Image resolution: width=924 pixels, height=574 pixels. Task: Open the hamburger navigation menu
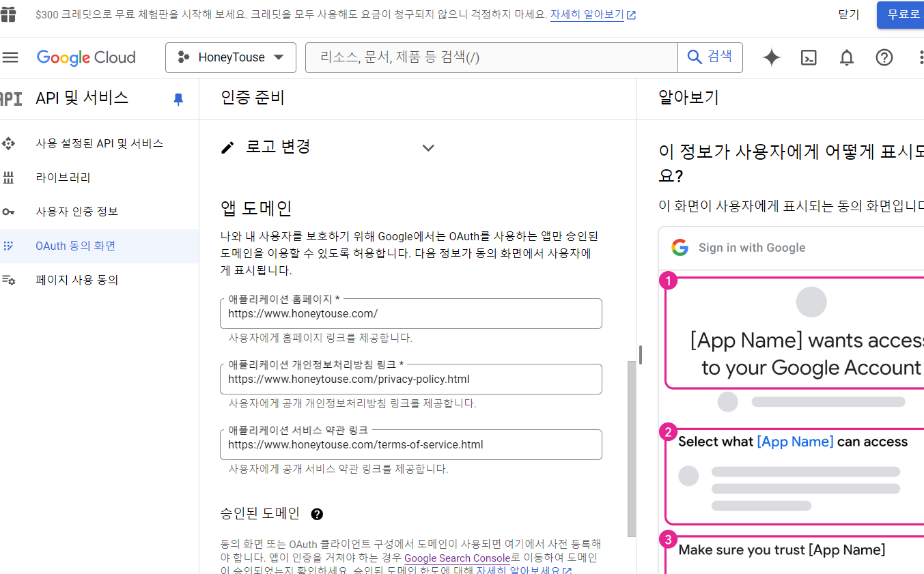click(x=10, y=57)
